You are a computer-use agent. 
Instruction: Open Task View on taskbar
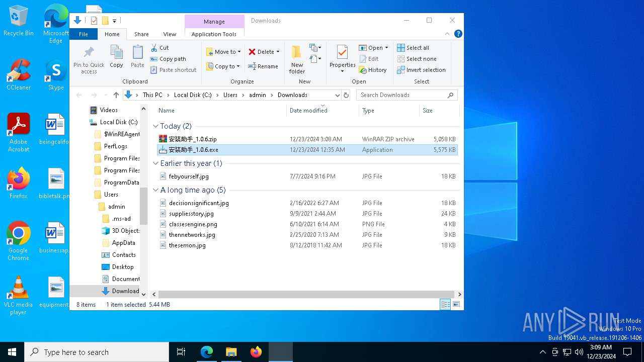click(x=181, y=352)
